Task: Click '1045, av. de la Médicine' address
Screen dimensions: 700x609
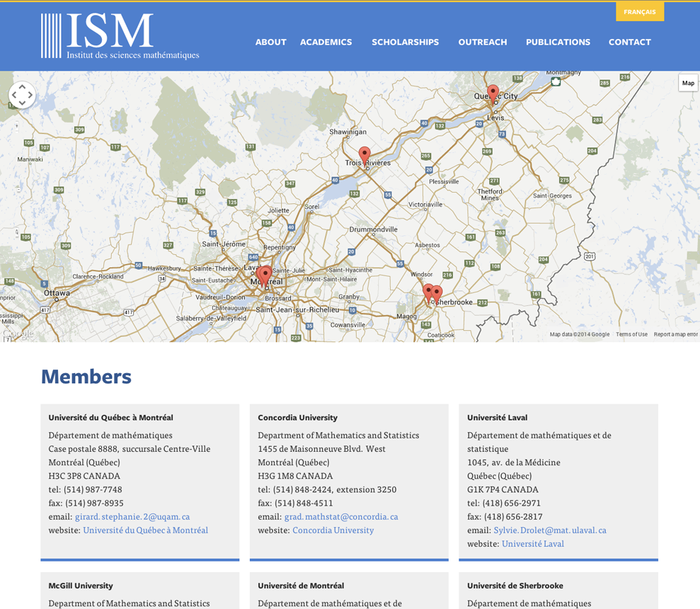Action: tap(513, 462)
